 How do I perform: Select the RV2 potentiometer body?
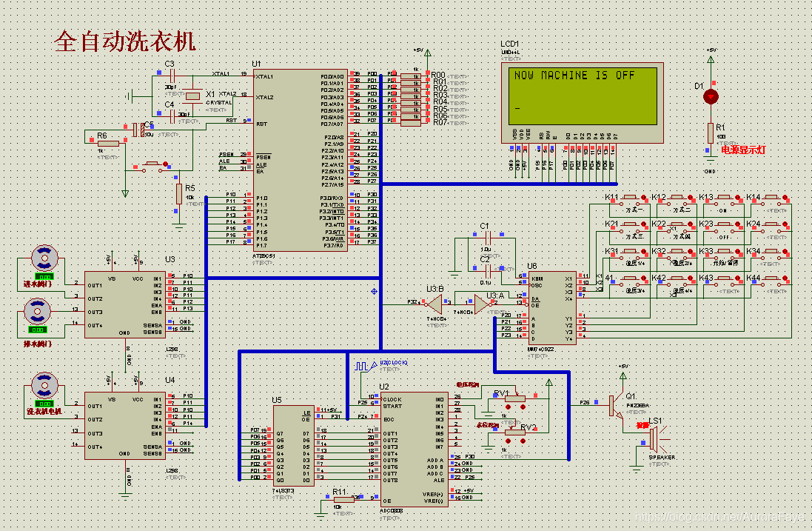point(514,432)
